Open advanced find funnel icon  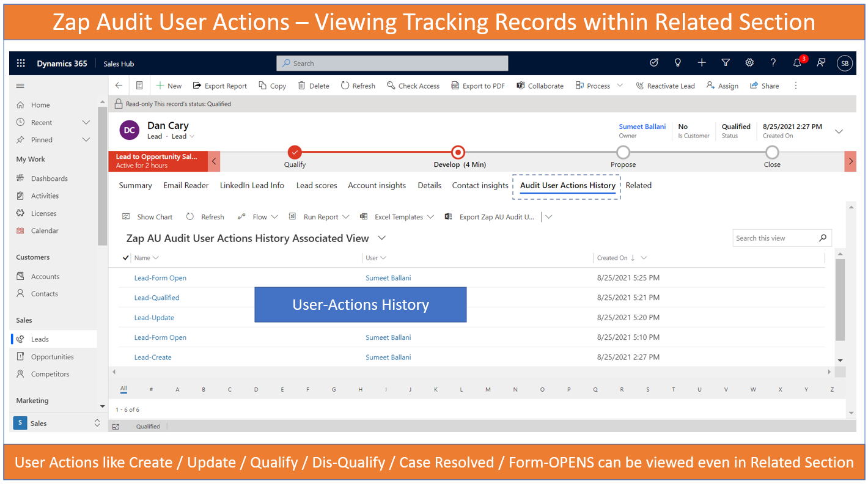click(726, 62)
